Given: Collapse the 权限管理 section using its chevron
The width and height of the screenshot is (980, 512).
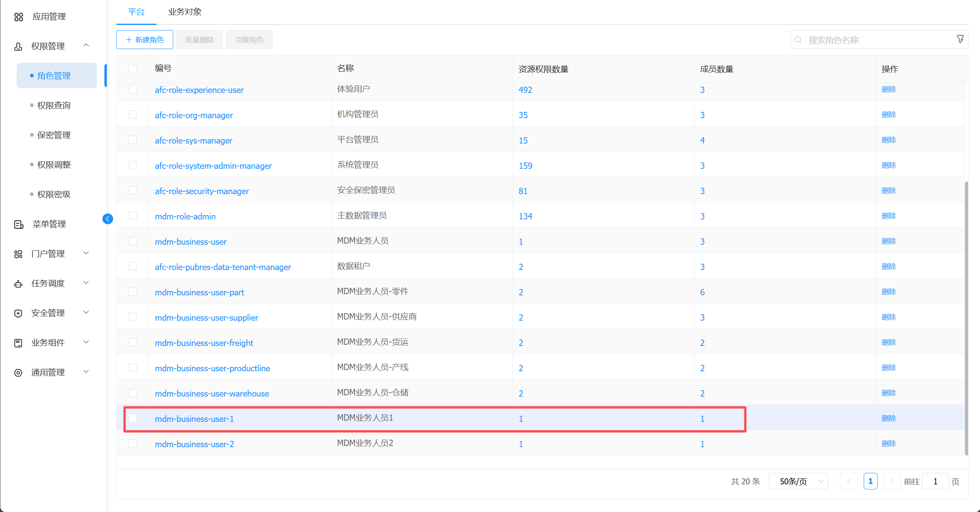Looking at the screenshot, I should click(86, 45).
